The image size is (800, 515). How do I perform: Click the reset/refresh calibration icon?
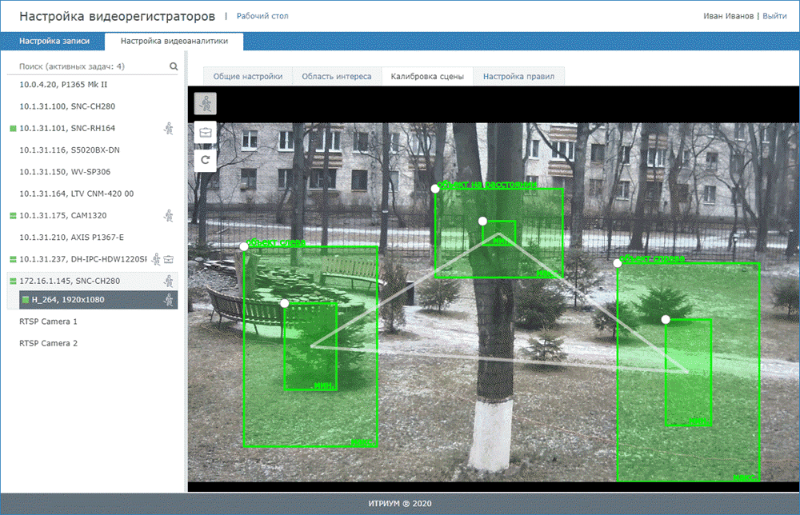click(x=205, y=160)
